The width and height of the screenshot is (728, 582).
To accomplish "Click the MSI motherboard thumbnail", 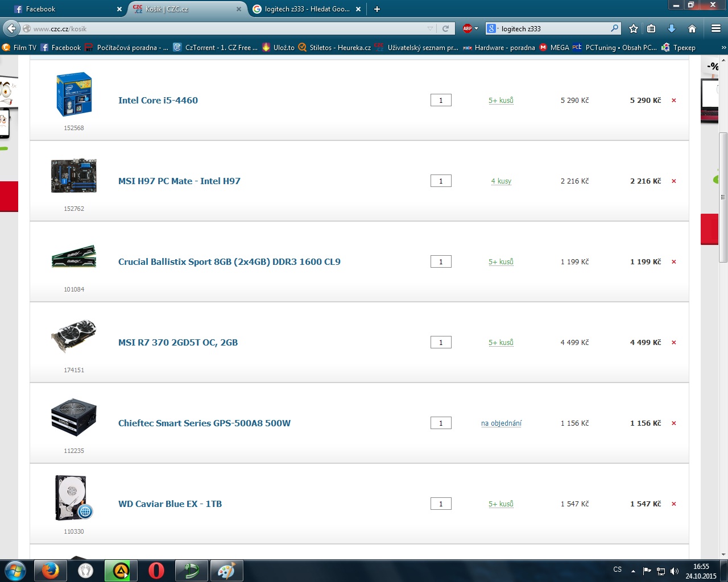I will click(74, 176).
